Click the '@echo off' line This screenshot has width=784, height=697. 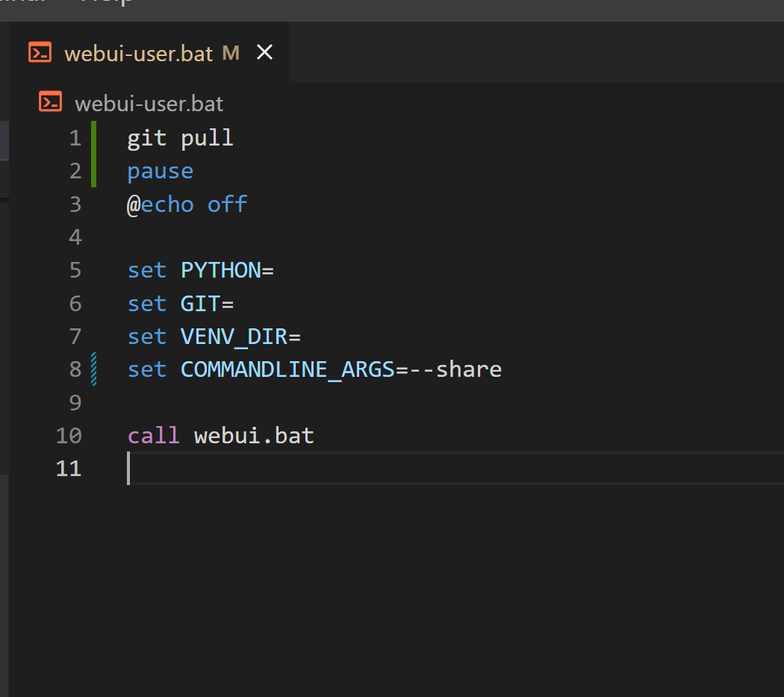tap(187, 204)
